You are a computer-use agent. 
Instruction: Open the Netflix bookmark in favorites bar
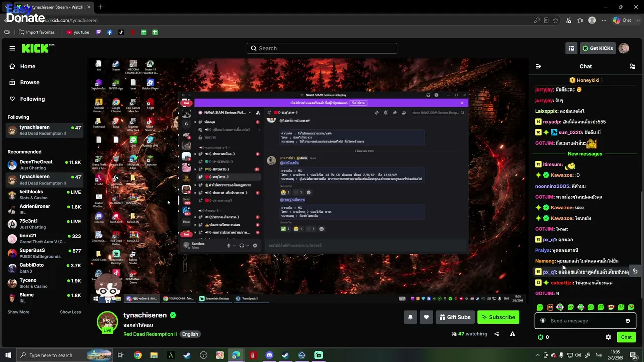(133, 32)
